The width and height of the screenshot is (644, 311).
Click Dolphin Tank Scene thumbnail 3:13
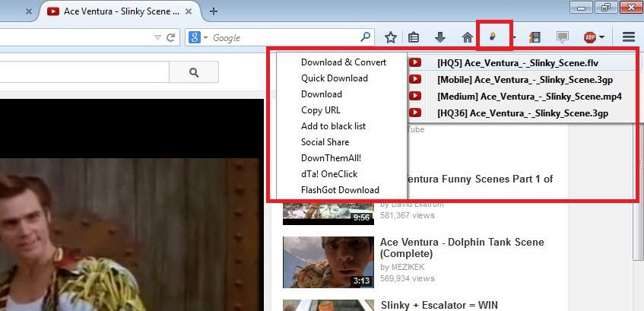[328, 262]
